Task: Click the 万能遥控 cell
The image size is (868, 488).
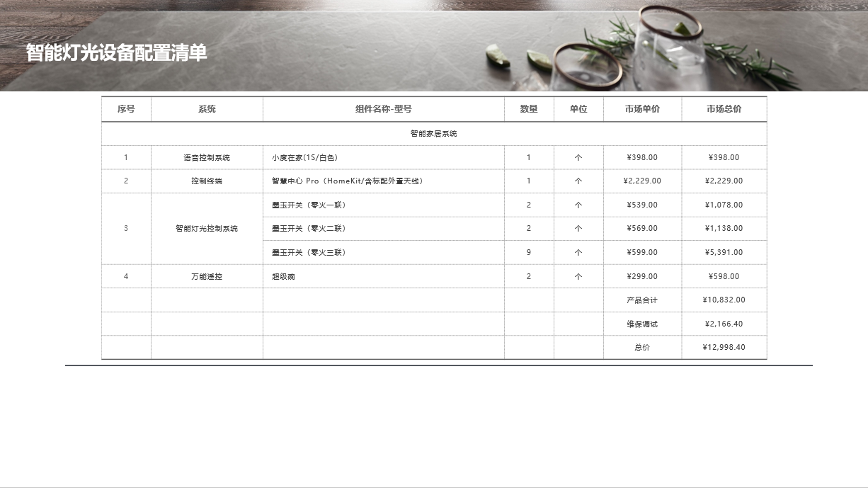Action: click(x=207, y=277)
